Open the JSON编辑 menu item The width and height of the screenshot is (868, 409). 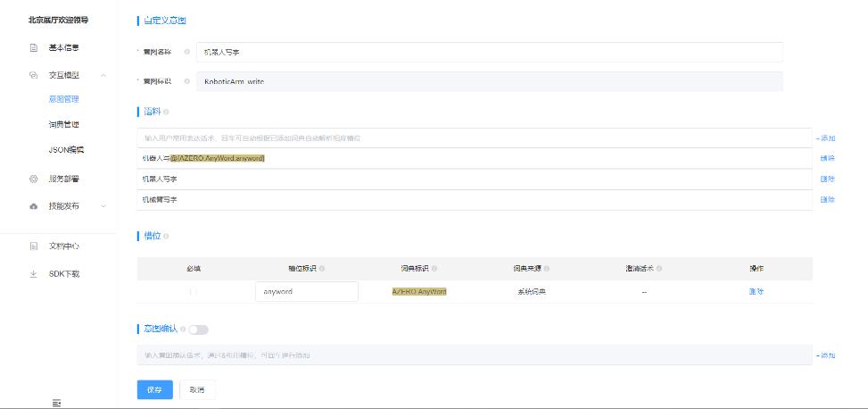tap(66, 150)
